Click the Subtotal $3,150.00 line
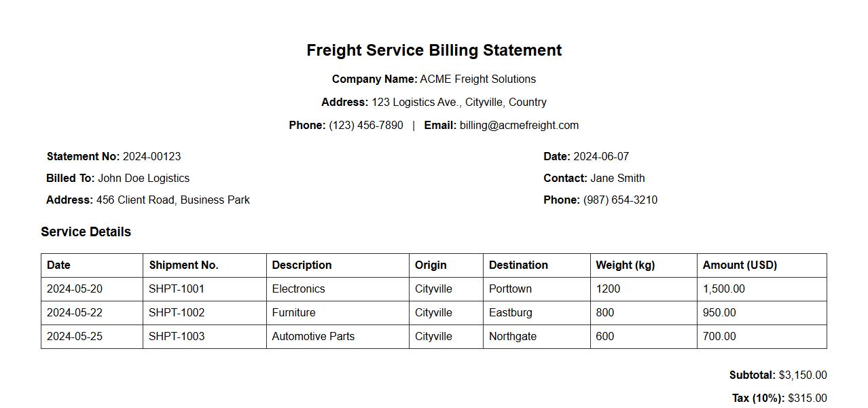The width and height of the screenshot is (868, 408). (778, 375)
